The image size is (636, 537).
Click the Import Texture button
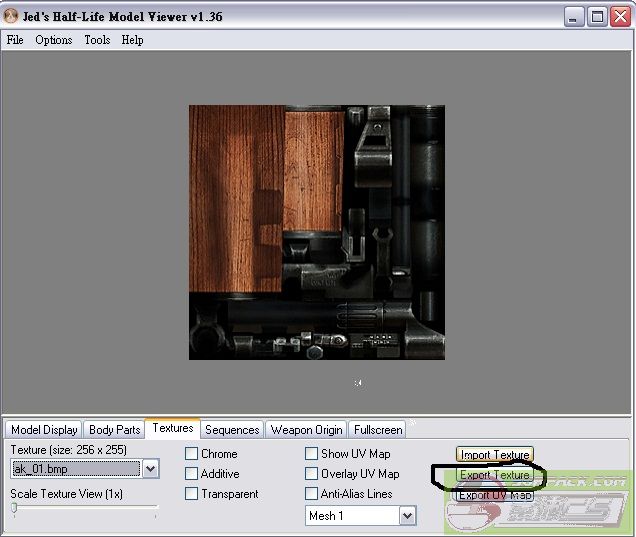point(495,455)
